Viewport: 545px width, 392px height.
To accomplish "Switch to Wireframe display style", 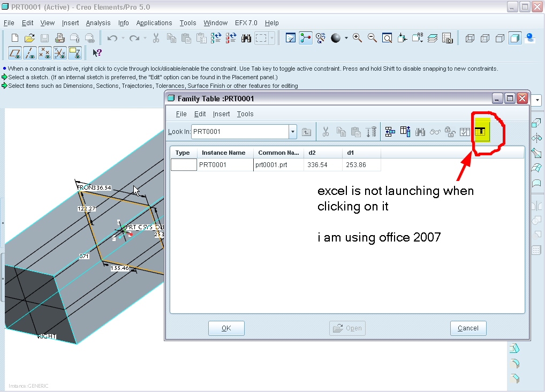I will point(470,38).
